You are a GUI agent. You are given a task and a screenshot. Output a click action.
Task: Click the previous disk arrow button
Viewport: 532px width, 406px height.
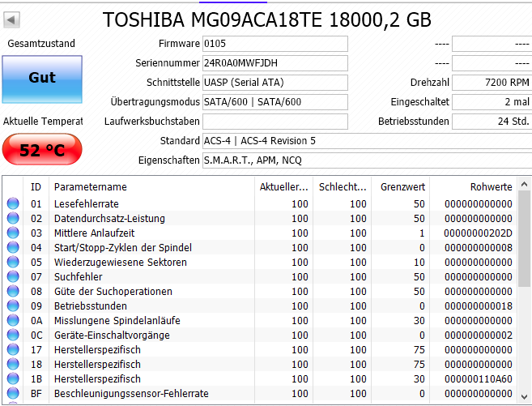[11, 19]
